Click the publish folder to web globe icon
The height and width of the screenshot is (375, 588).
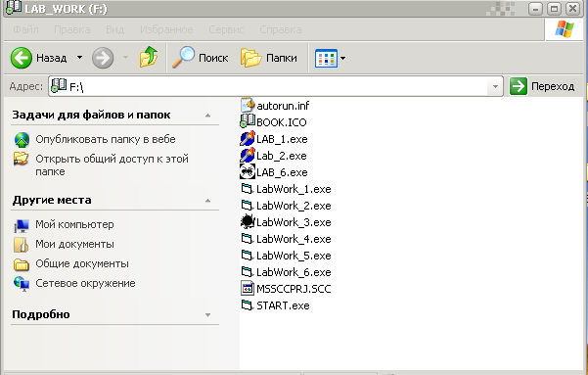click(x=22, y=140)
